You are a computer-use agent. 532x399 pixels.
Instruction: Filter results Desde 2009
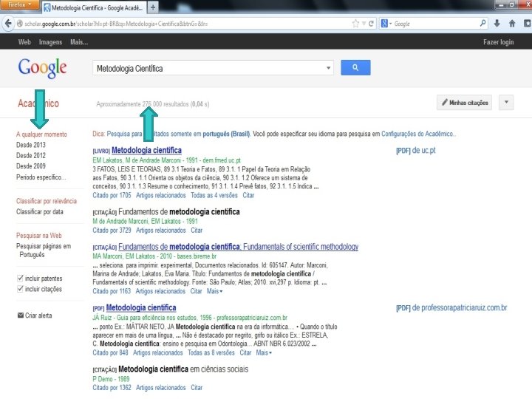[x=31, y=166]
